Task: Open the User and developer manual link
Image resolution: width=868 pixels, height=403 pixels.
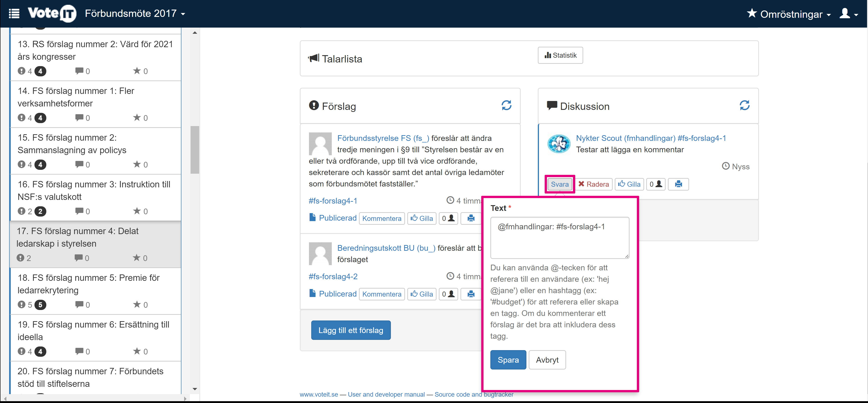Action: (x=386, y=394)
